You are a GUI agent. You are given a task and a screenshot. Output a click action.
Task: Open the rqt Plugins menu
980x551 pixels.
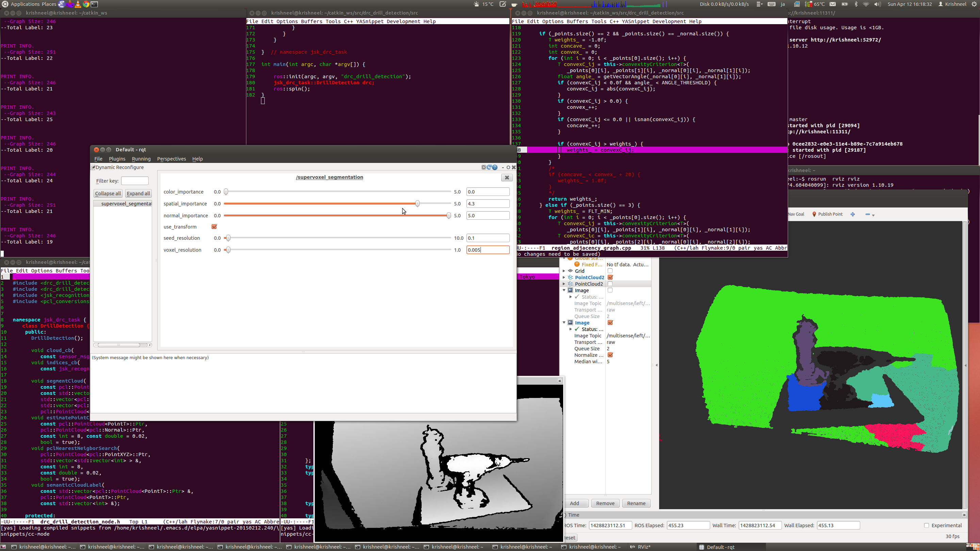pyautogui.click(x=117, y=158)
